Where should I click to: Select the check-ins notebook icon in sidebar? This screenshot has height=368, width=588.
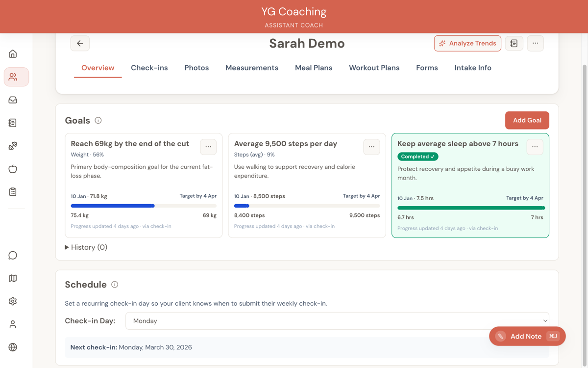tap(13, 123)
